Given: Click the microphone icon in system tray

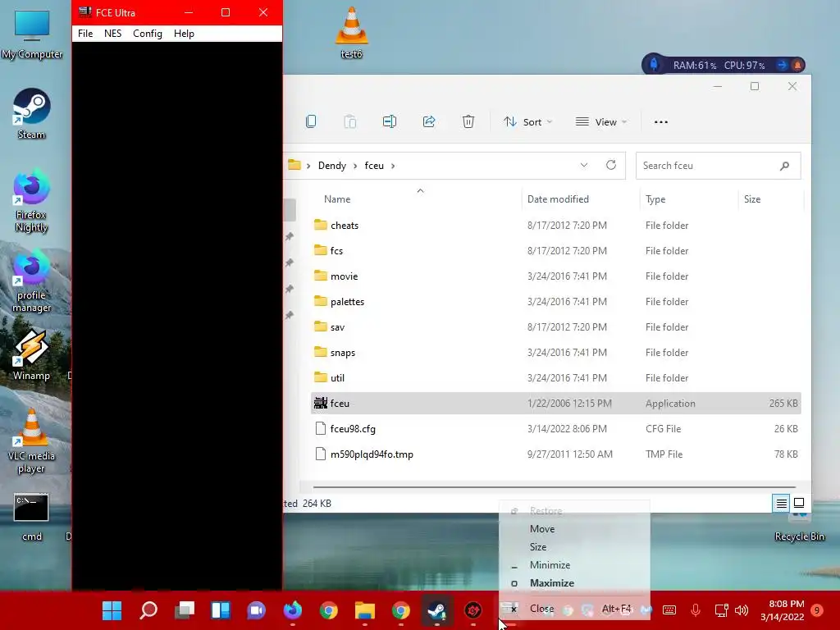Looking at the screenshot, I should [696, 609].
